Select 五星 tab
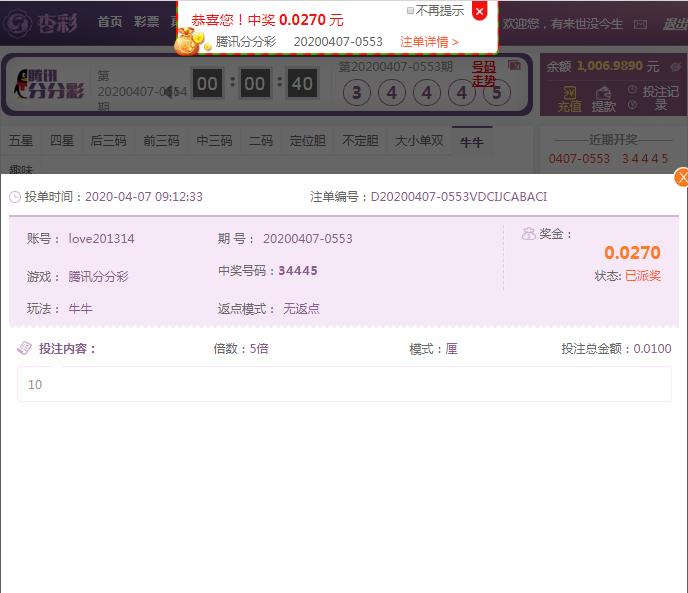Viewport: 688px width, 593px height. [x=21, y=141]
